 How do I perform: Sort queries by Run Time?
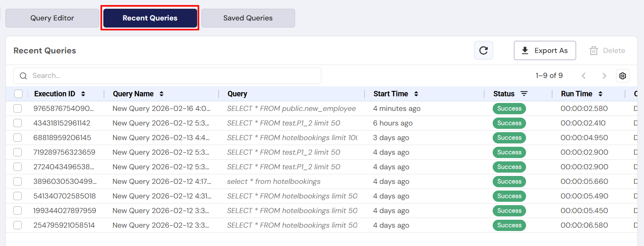click(600, 94)
